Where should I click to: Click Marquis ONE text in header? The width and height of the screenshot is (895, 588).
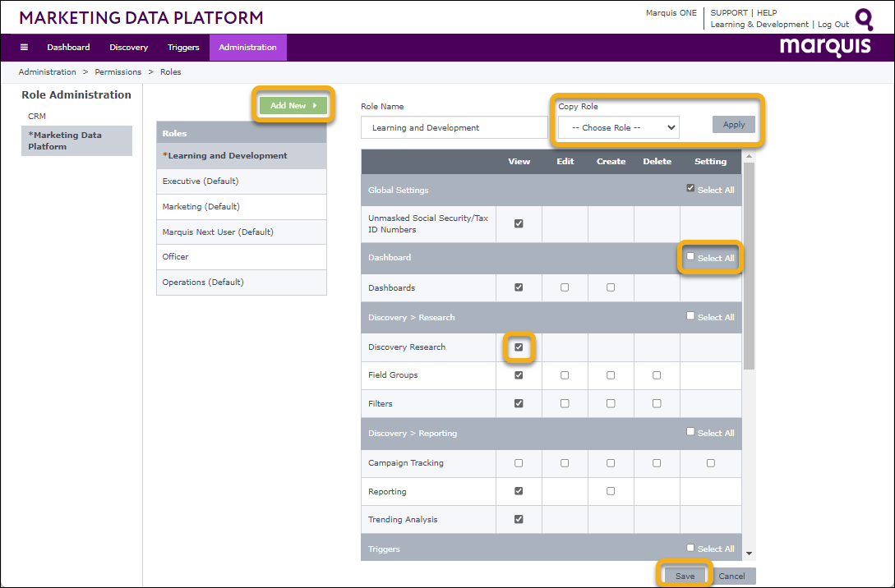click(671, 12)
